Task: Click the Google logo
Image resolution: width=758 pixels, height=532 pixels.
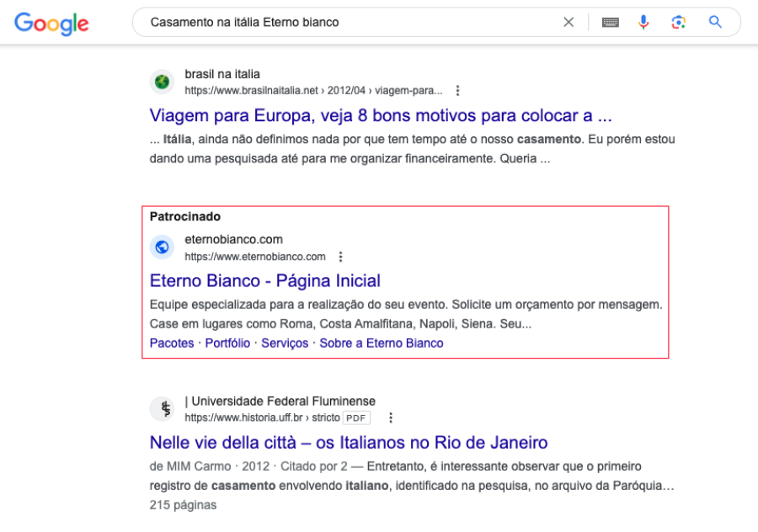Action: point(51,24)
